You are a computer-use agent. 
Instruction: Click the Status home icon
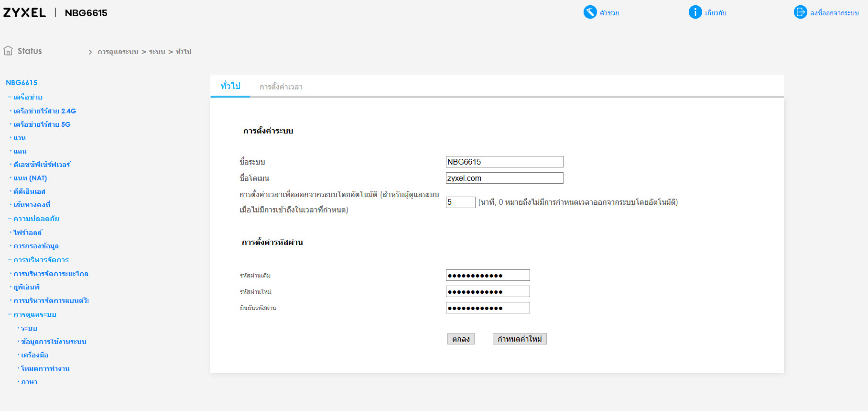point(8,51)
